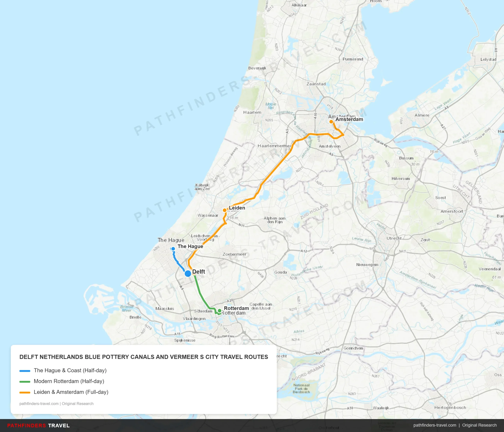Click the "Gorinchem" town label
Image resolution: width=504 pixels, height=432 pixels.
click(x=353, y=348)
